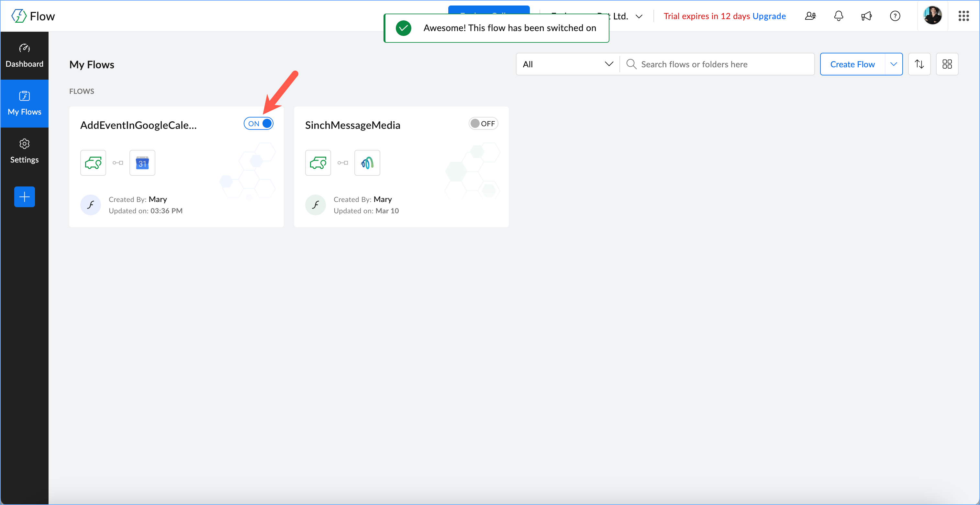Switch to grid view layout icon

(x=947, y=64)
